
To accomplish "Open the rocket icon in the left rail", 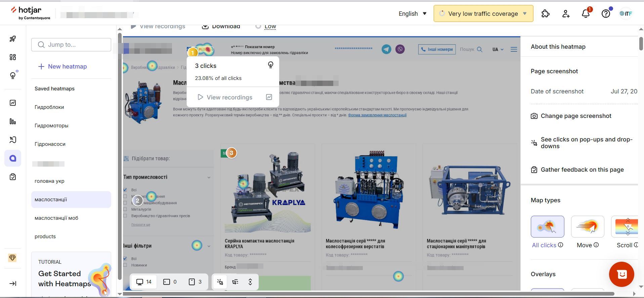I will click(x=13, y=39).
